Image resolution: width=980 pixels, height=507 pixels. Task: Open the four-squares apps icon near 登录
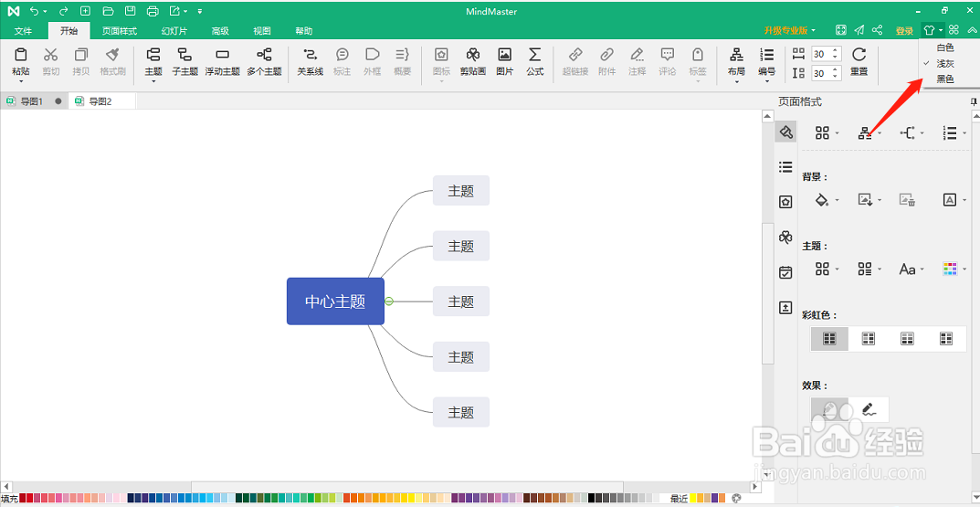pyautogui.click(x=954, y=30)
